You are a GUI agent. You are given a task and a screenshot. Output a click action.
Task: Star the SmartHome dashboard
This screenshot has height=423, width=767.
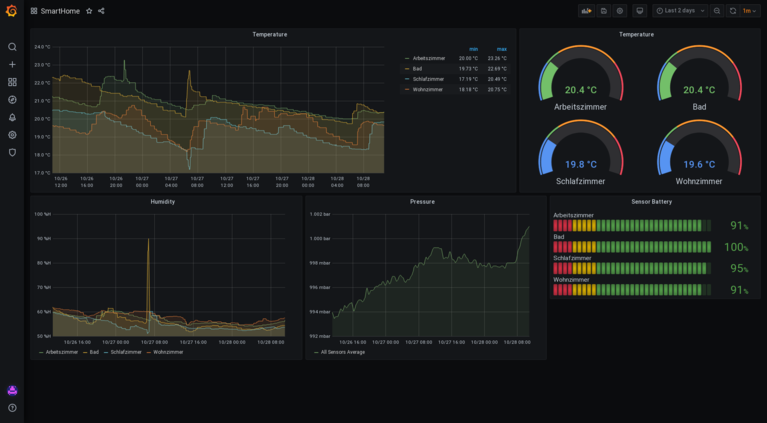click(89, 11)
